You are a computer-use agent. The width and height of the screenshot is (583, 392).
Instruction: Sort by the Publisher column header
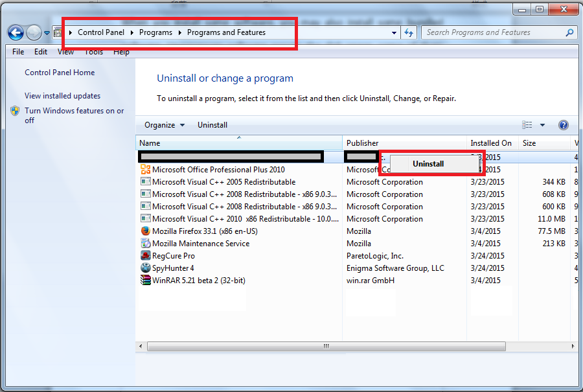coord(404,143)
